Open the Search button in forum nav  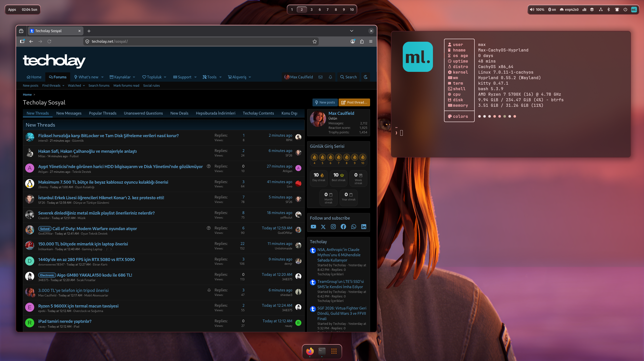pos(348,77)
